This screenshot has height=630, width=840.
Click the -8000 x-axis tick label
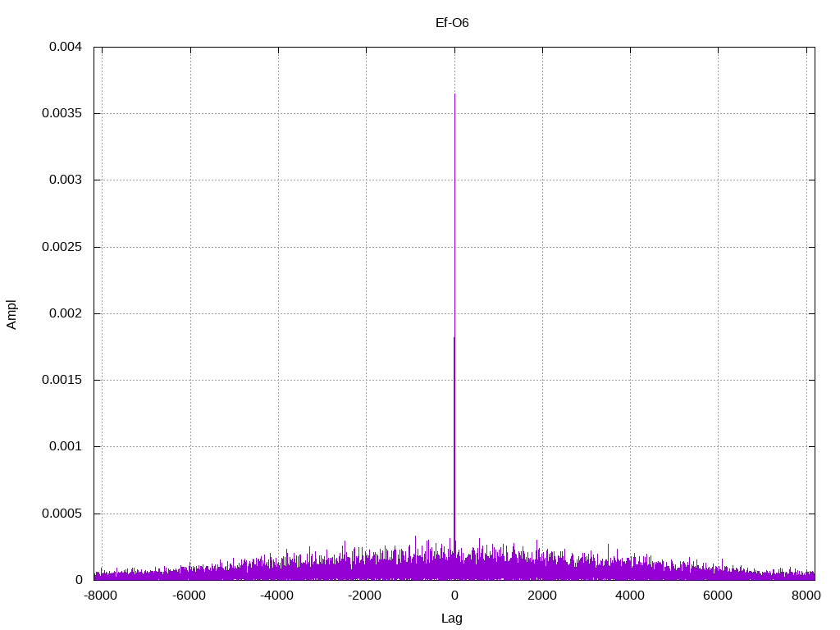click(100, 596)
